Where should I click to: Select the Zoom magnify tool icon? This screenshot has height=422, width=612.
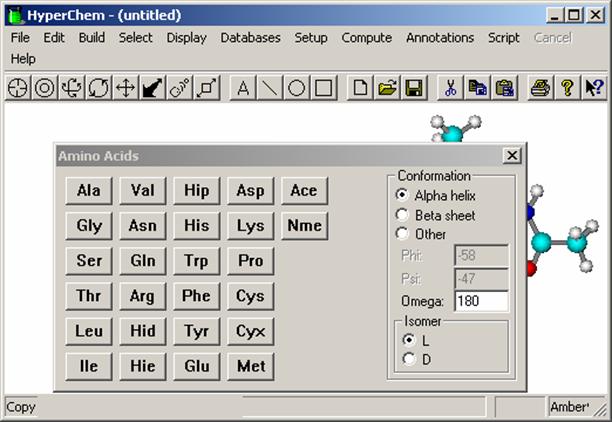tap(180, 88)
